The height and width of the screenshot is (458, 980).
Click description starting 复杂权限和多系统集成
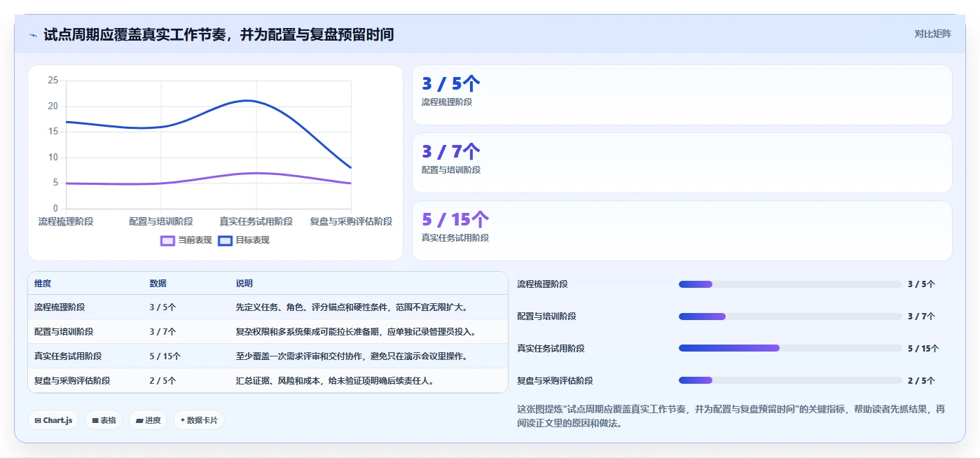[356, 332]
